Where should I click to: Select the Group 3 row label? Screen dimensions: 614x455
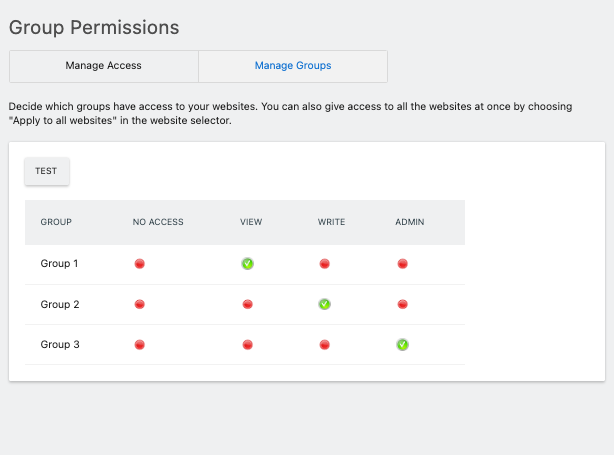59,345
